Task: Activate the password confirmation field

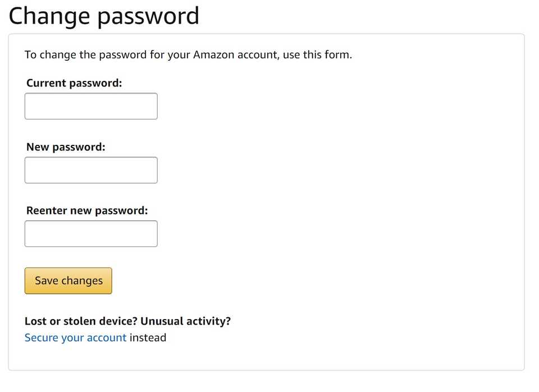Action: tap(90, 233)
